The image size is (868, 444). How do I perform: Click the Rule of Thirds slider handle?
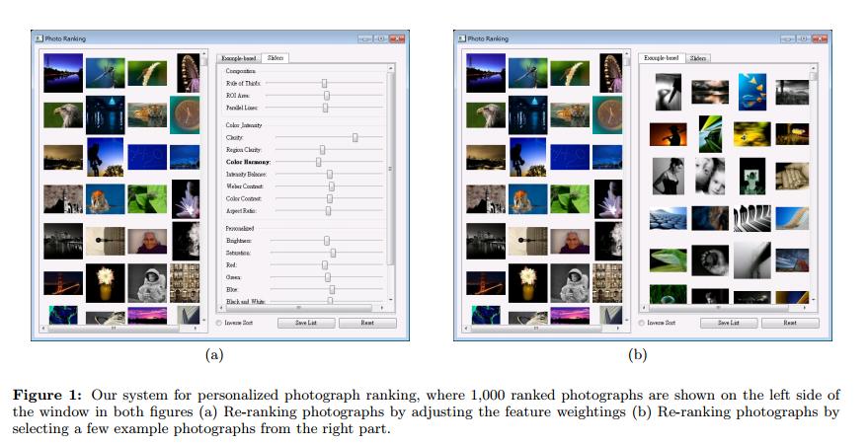point(324,84)
